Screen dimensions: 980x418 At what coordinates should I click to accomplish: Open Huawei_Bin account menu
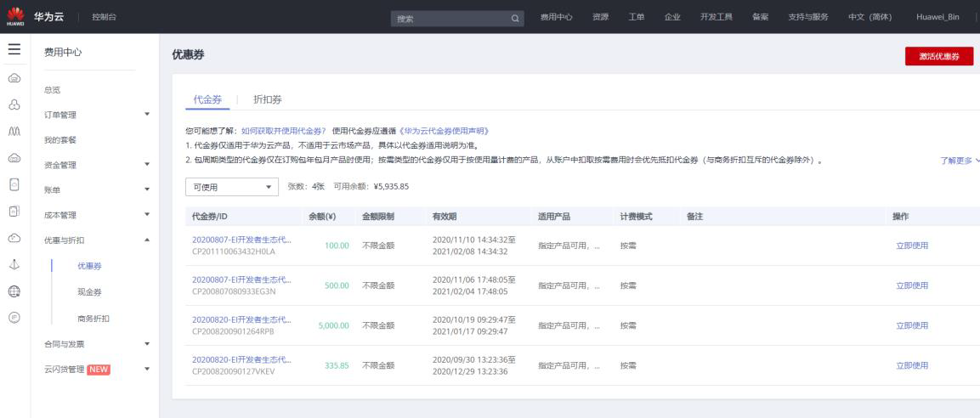coord(938,18)
